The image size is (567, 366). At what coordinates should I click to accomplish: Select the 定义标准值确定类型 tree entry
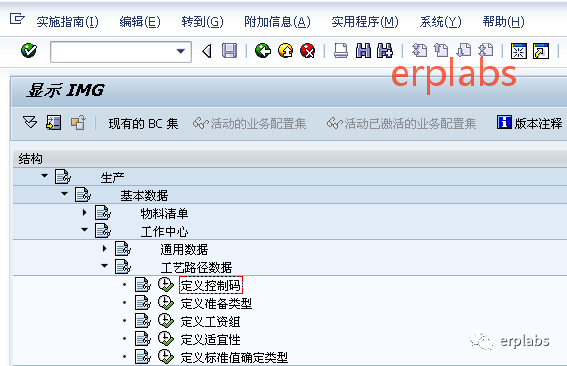pyautogui.click(x=234, y=358)
